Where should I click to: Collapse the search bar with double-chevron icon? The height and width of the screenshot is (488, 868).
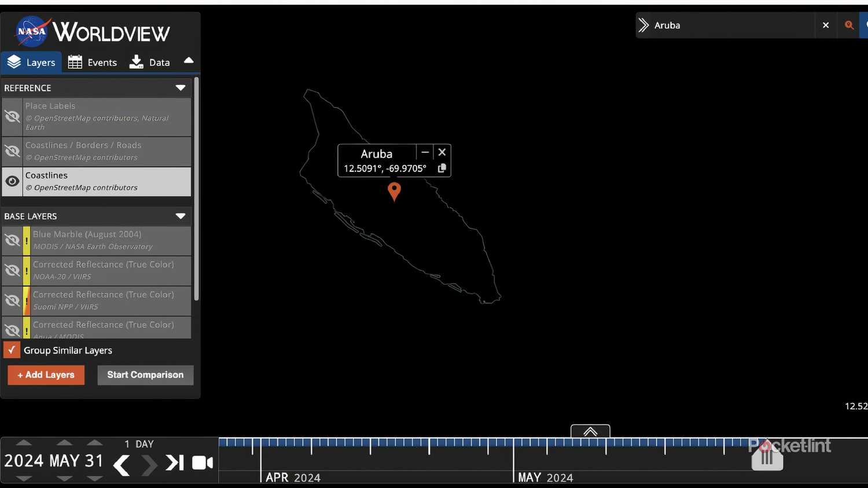coord(642,25)
